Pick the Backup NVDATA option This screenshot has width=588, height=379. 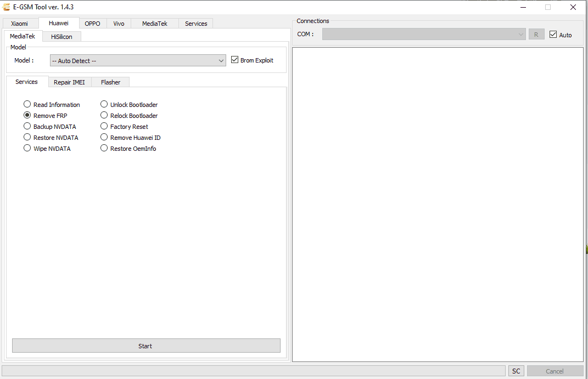pyautogui.click(x=49, y=127)
